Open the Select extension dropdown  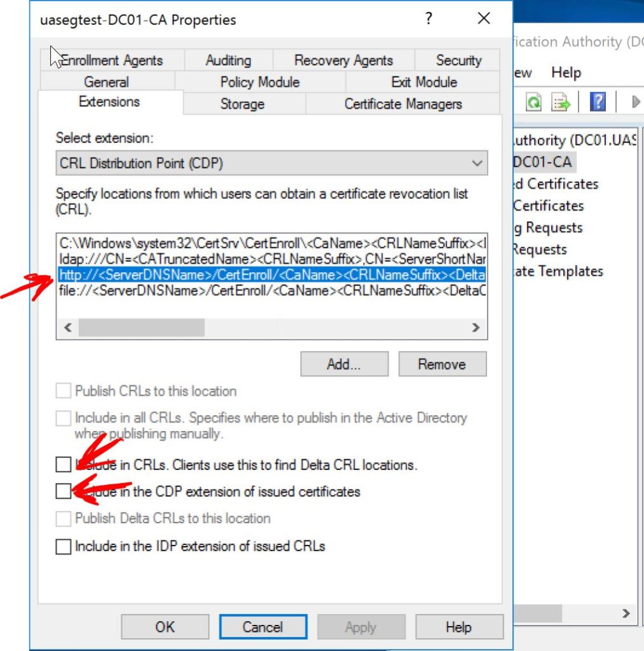[x=271, y=163]
